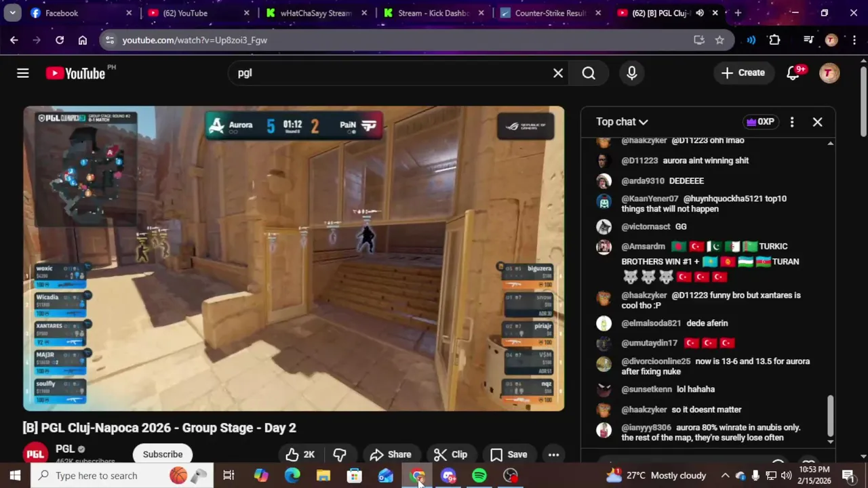Install app icon in the address bar
868x488 pixels.
pyautogui.click(x=699, y=40)
